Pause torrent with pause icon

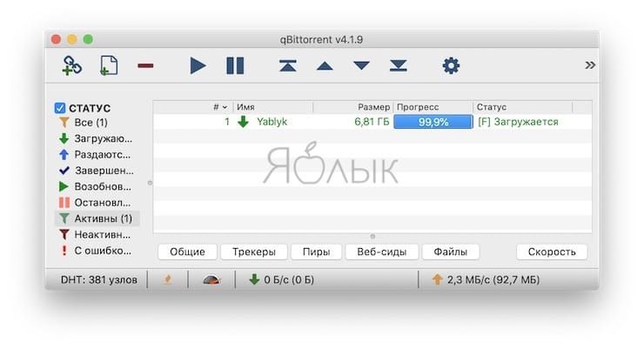point(235,65)
